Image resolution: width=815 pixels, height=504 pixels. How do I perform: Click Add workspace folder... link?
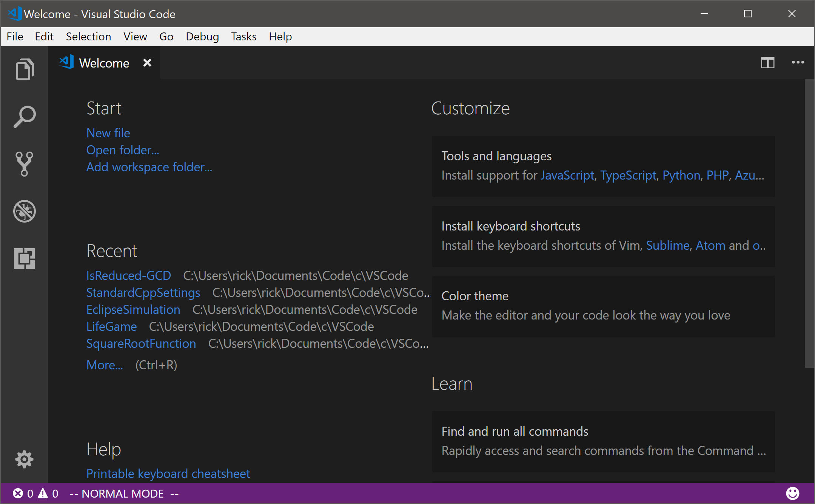149,167
